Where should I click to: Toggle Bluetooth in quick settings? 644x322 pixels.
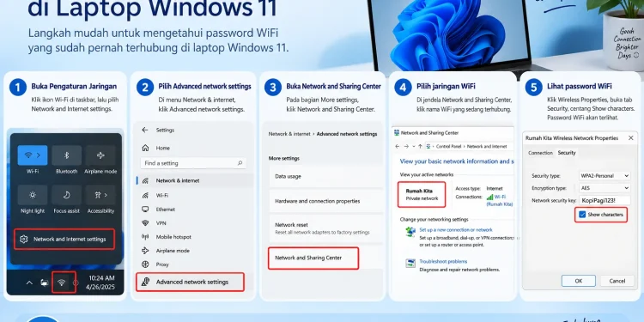66,155
